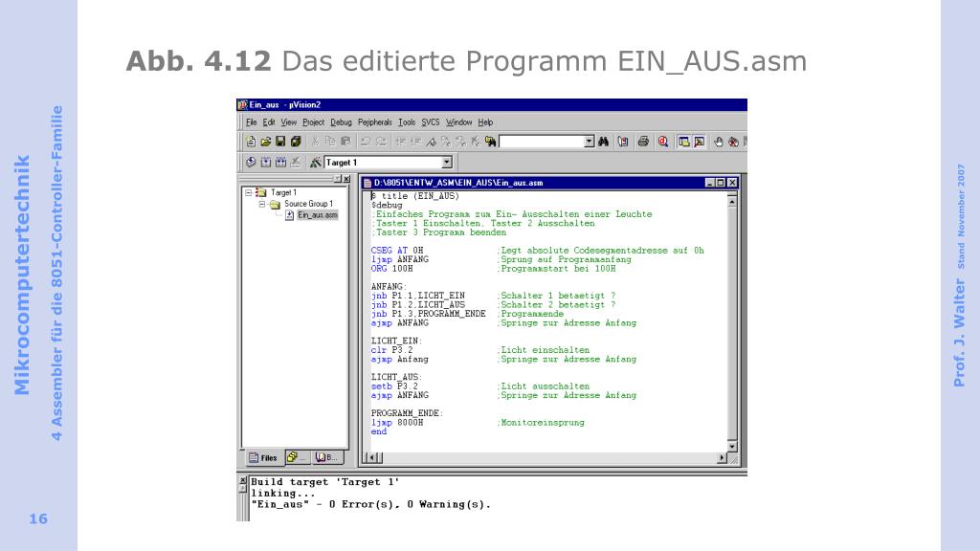Open the Project menu
This screenshot has height=551, width=980.
tap(313, 122)
